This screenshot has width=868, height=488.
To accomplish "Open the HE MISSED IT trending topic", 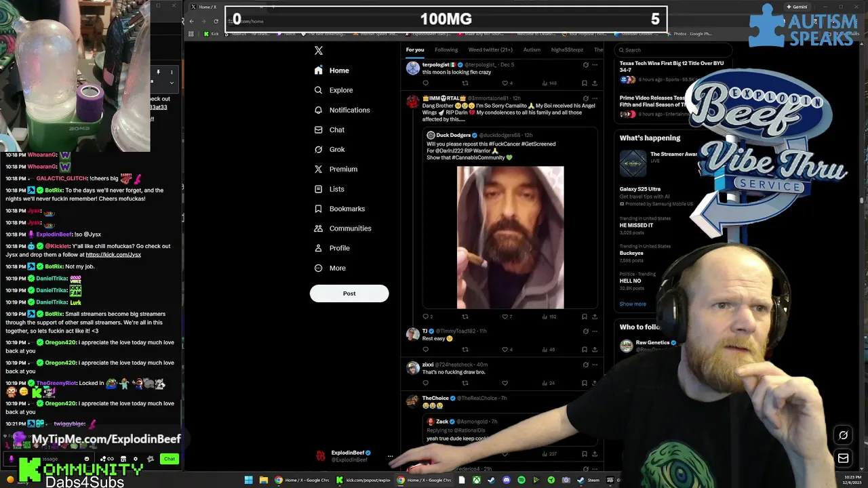I will coord(637,225).
